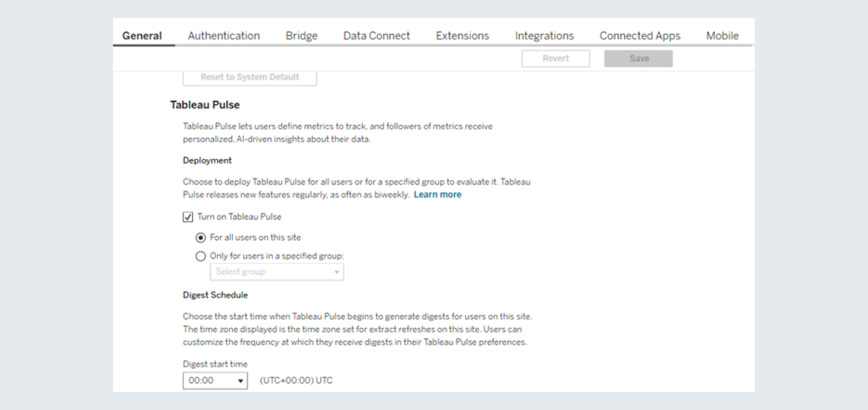Open the Authentication tab

point(224,36)
